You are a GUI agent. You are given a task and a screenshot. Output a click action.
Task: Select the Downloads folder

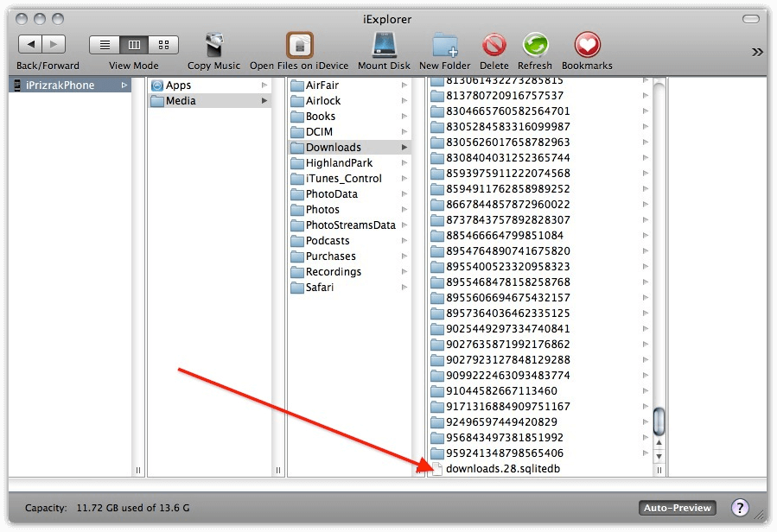click(350, 147)
